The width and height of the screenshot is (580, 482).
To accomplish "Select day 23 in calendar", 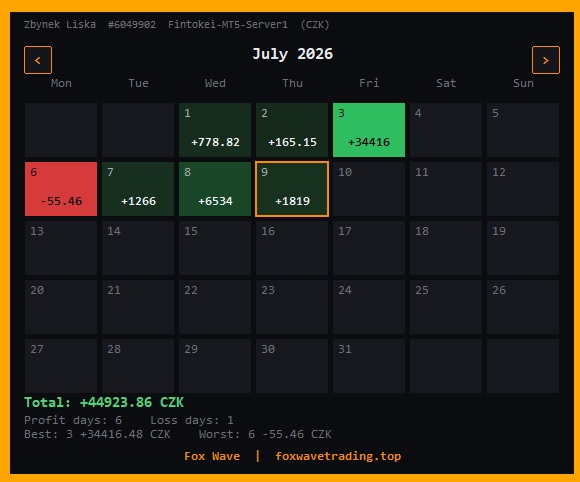I will click(292, 307).
